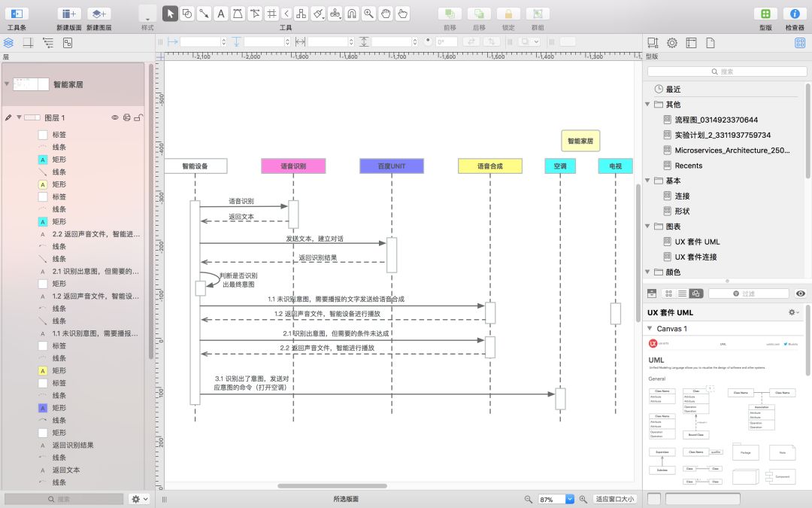Image resolution: width=812 pixels, height=508 pixels.
Task: Toggle the 型版 stencils panel
Action: (765, 14)
